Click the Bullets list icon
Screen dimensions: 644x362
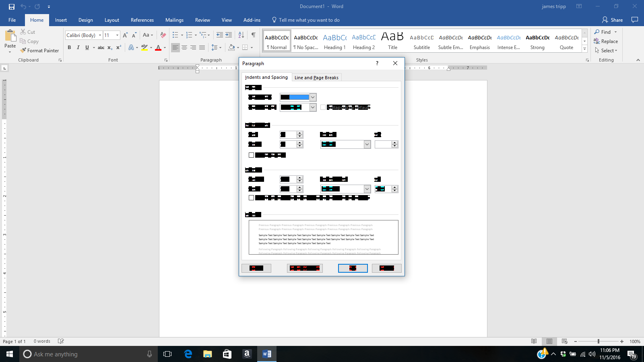coord(175,35)
